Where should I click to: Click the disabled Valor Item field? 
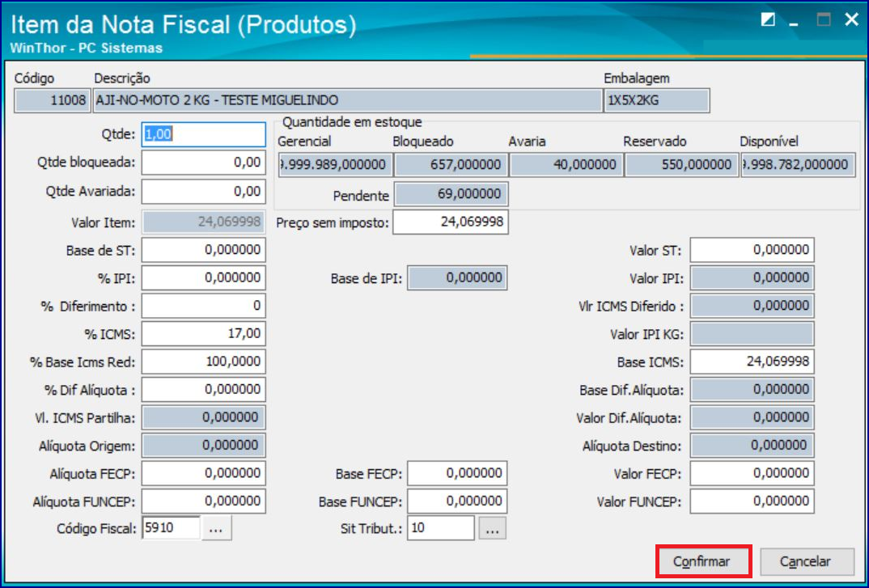coord(203,222)
